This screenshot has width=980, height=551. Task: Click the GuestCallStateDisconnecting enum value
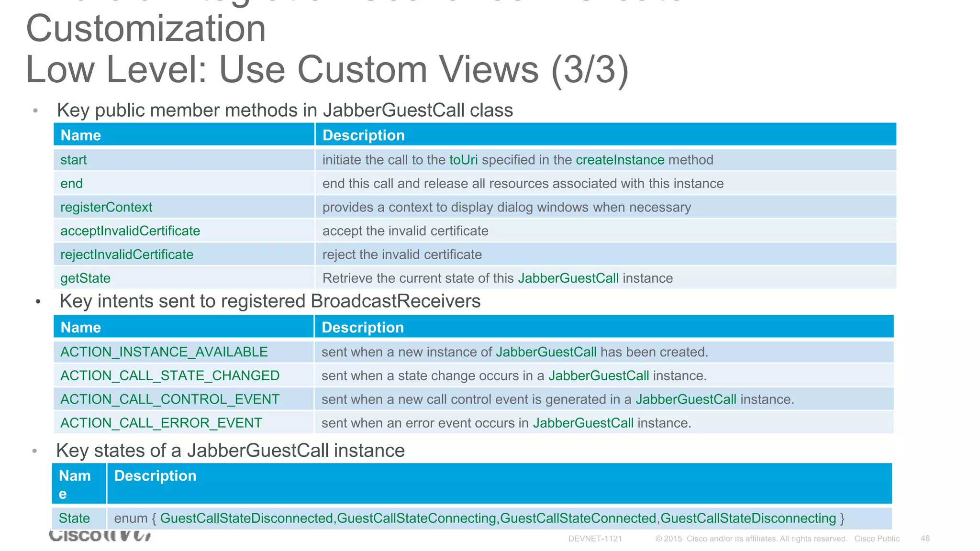coord(748,518)
